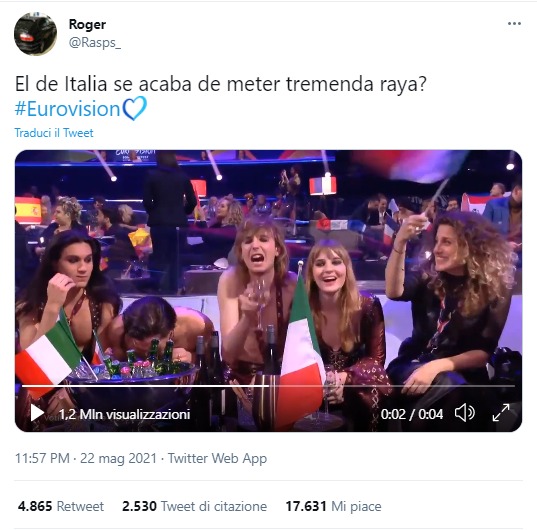Open the Twitter Web App source link
Viewport: 537px width, 530px height.
tap(217, 458)
